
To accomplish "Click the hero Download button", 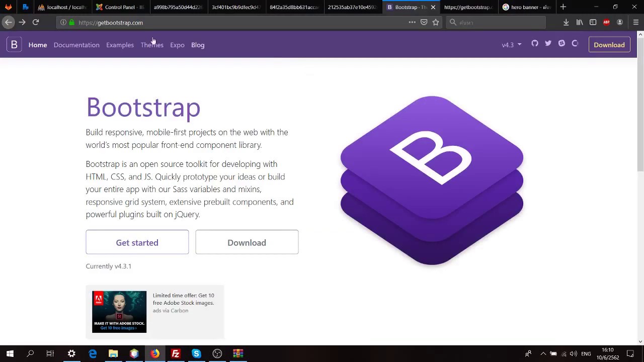I will coord(247,242).
